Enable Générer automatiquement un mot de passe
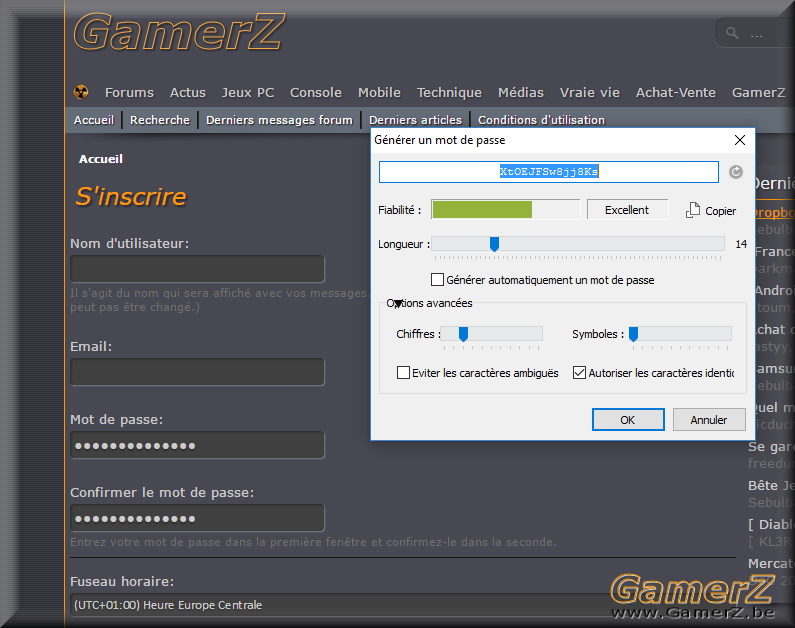 [x=437, y=279]
